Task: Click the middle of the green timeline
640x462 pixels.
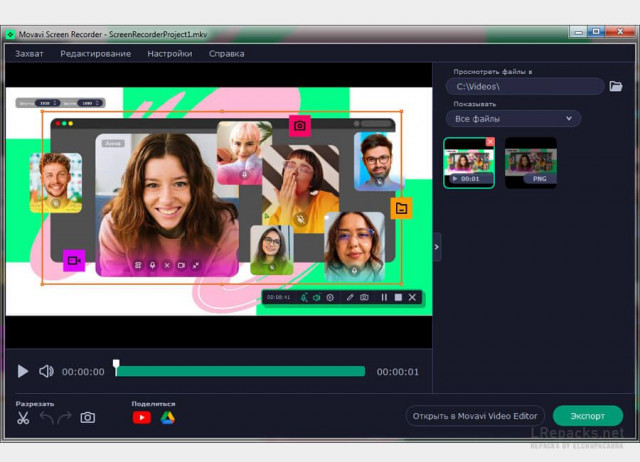Action: [x=240, y=371]
